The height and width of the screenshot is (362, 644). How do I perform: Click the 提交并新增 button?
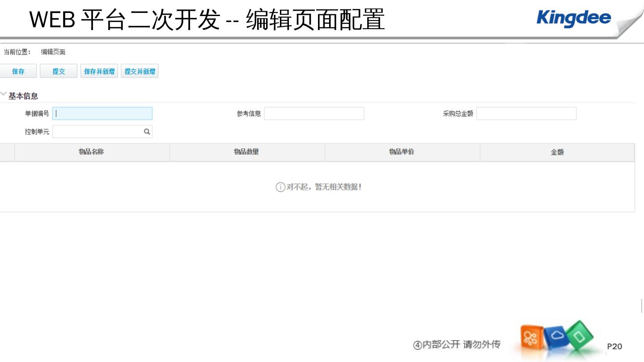(140, 72)
